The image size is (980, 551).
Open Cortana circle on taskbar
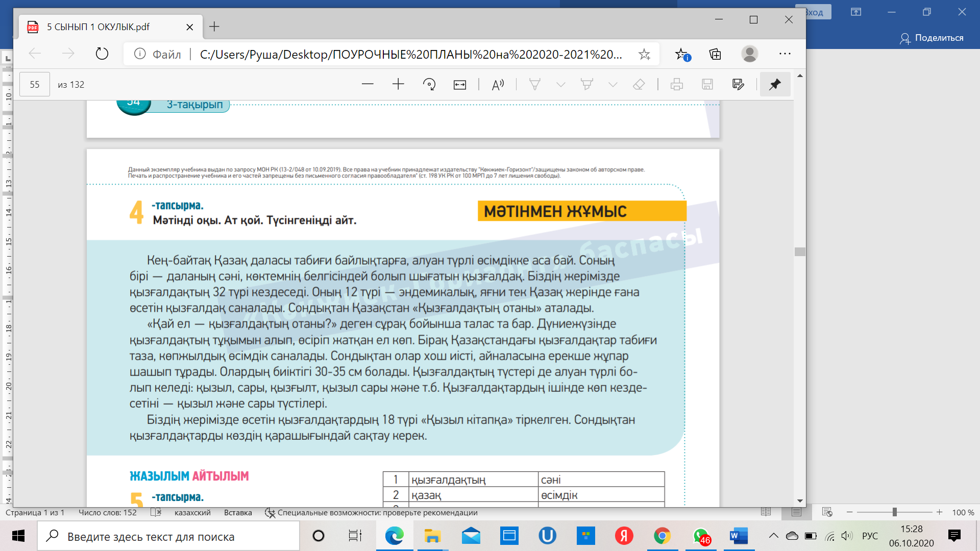pos(318,536)
